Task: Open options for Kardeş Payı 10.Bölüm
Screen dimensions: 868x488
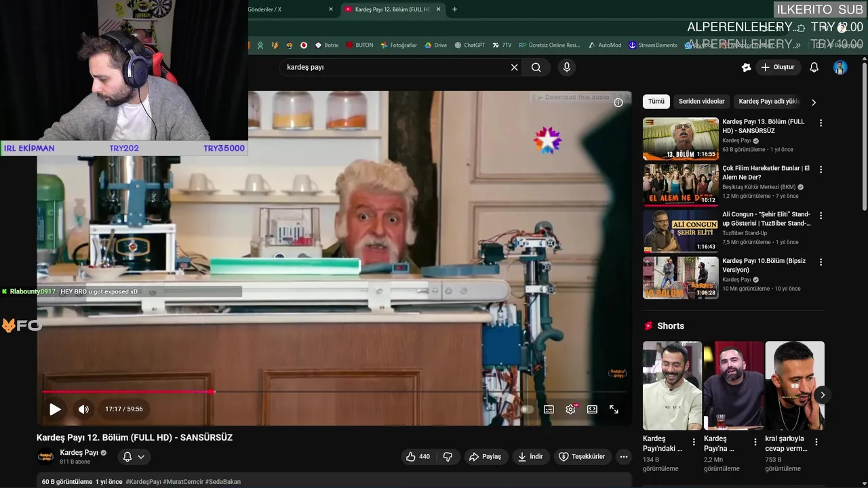Action: coord(821,262)
